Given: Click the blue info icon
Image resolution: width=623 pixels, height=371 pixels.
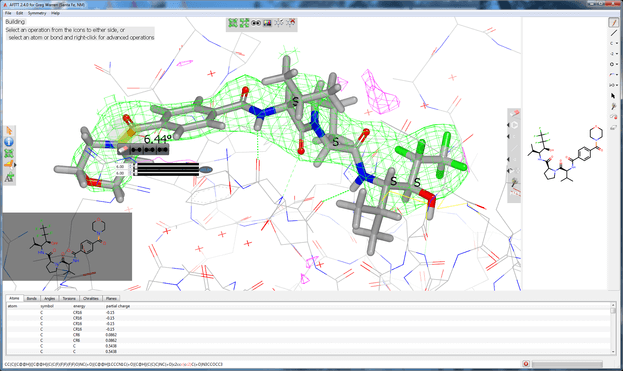Looking at the screenshot, I should point(9,141).
